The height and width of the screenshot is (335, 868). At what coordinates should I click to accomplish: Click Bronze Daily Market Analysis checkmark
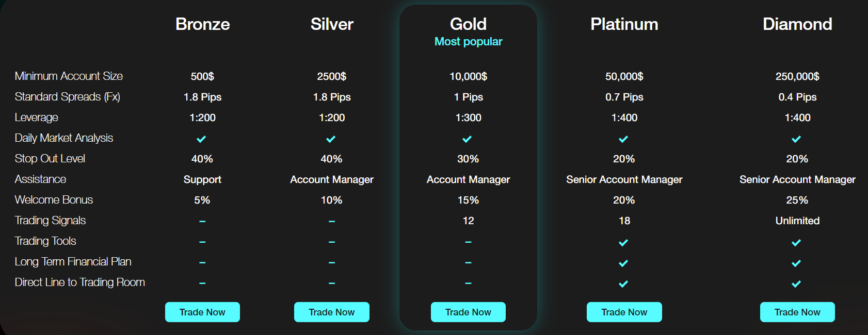click(x=201, y=139)
